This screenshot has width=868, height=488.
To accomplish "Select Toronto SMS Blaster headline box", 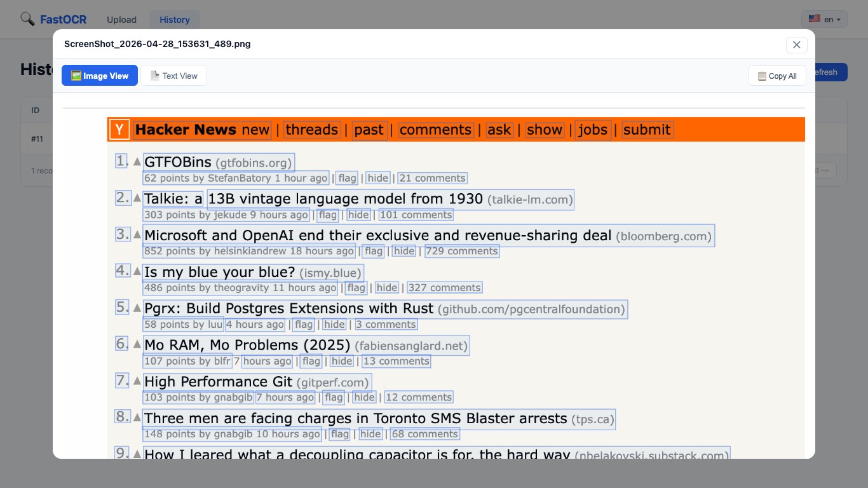I will click(x=379, y=419).
